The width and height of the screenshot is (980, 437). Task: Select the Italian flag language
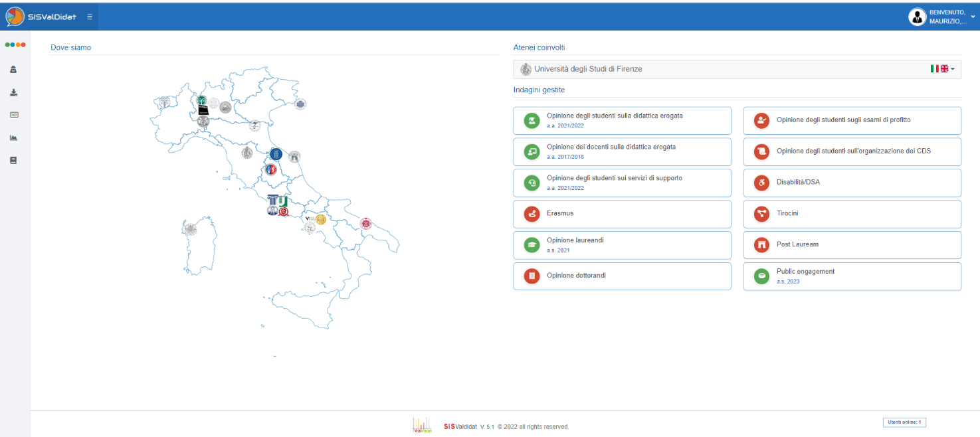934,69
